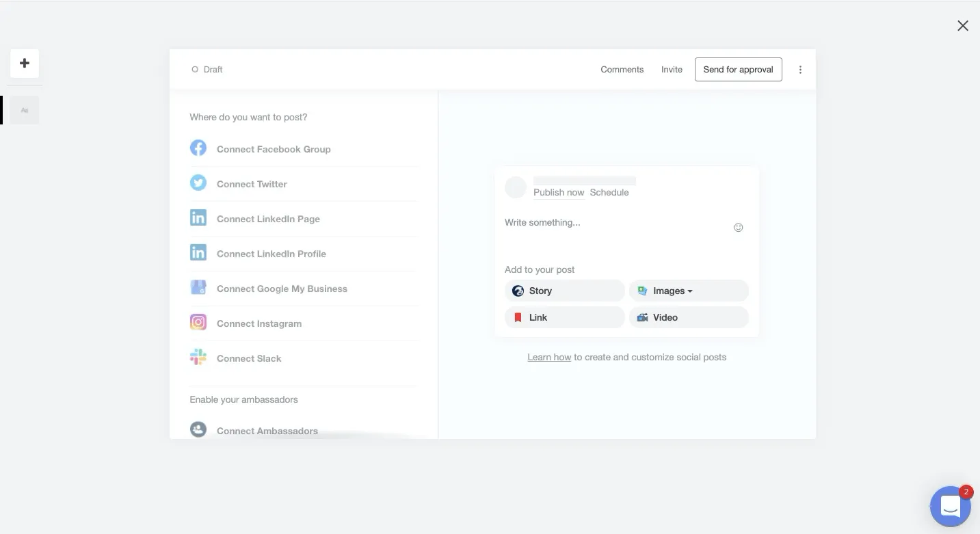Switch to the Schedule option
The image size is (980, 534).
pyautogui.click(x=609, y=193)
